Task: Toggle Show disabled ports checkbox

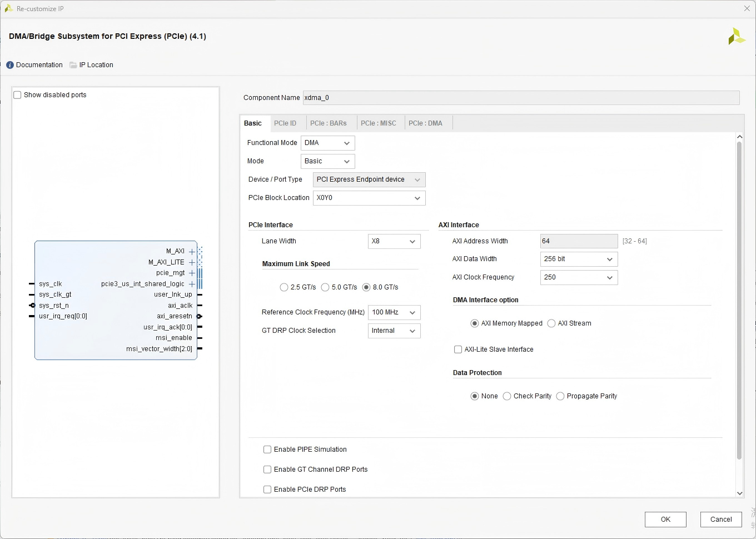Action: (17, 95)
